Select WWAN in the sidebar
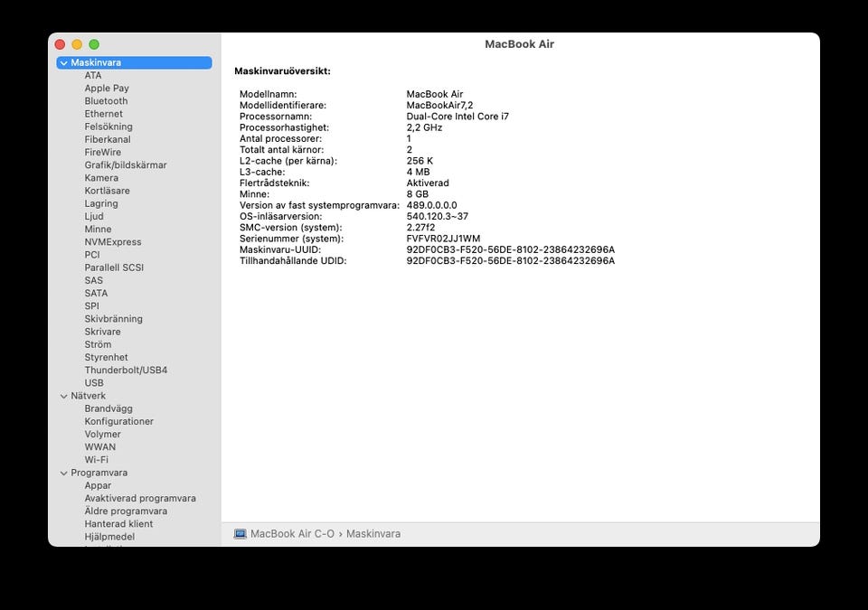 pos(100,446)
